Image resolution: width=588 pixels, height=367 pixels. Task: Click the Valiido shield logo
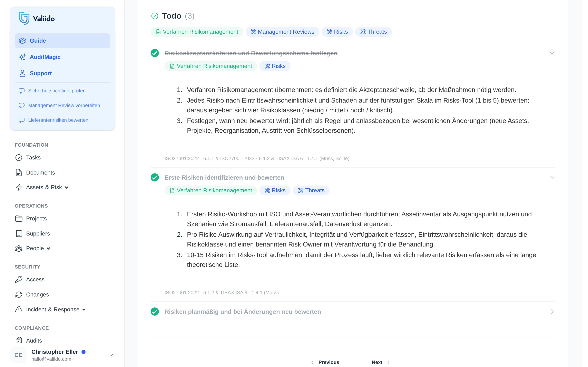coord(24,18)
